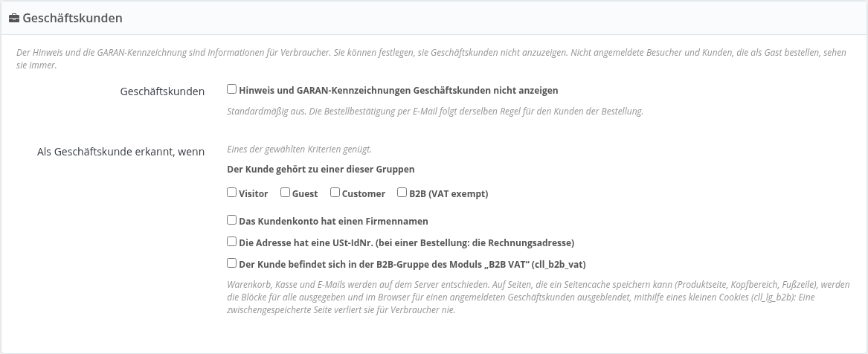The height and width of the screenshot is (354, 868).
Task: Enable 'Hinweis und GARAN-Kennzeichnungen Geschäftskunden nicht anzeigen' checkbox
Action: tap(232, 89)
